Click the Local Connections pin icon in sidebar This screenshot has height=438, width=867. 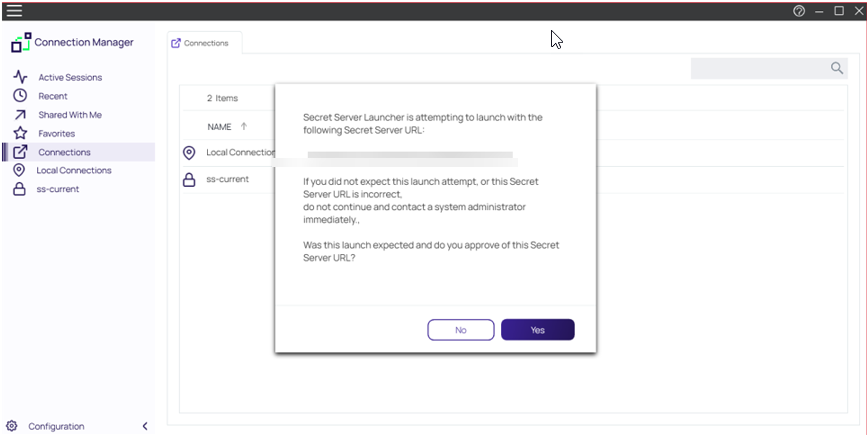point(19,170)
